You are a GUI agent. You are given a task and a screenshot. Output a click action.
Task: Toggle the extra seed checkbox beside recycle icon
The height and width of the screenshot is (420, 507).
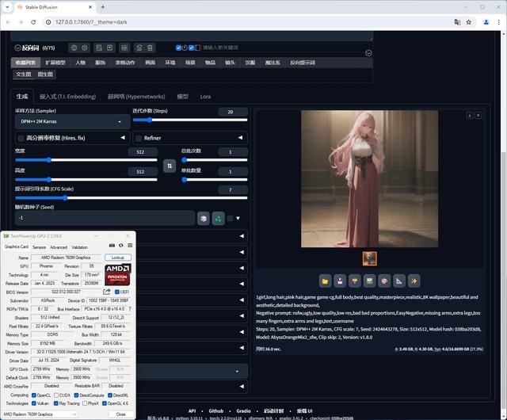[x=230, y=218]
